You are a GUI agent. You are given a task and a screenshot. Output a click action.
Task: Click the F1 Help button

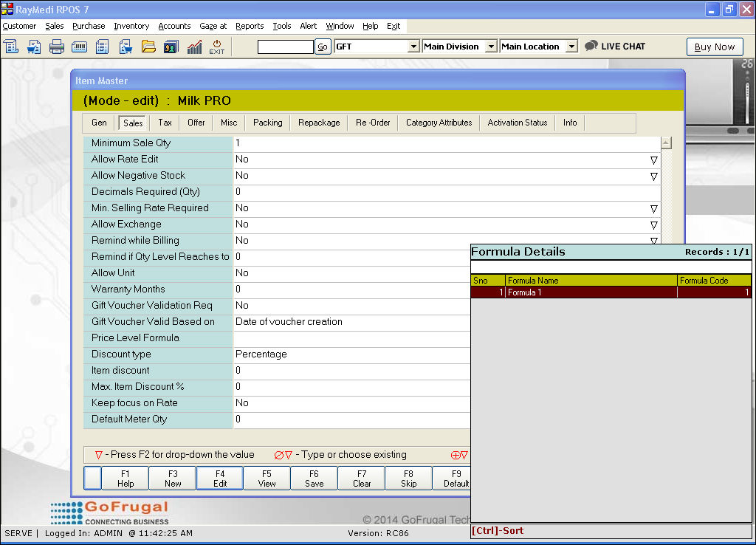(x=126, y=479)
